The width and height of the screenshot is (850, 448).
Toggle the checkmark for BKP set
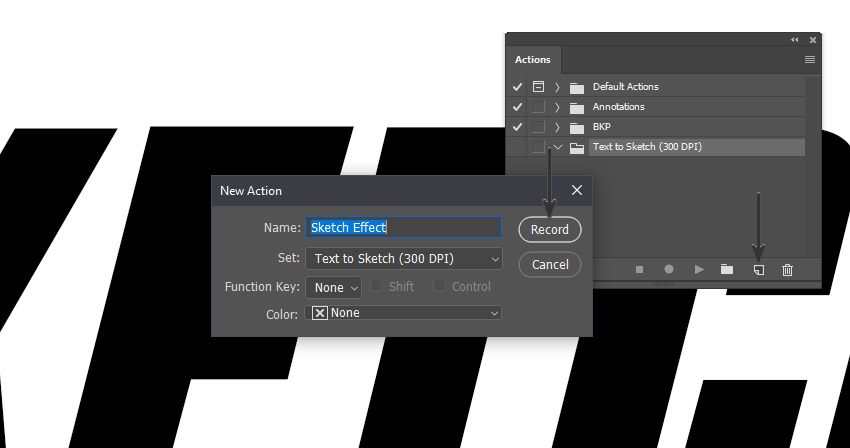(517, 127)
